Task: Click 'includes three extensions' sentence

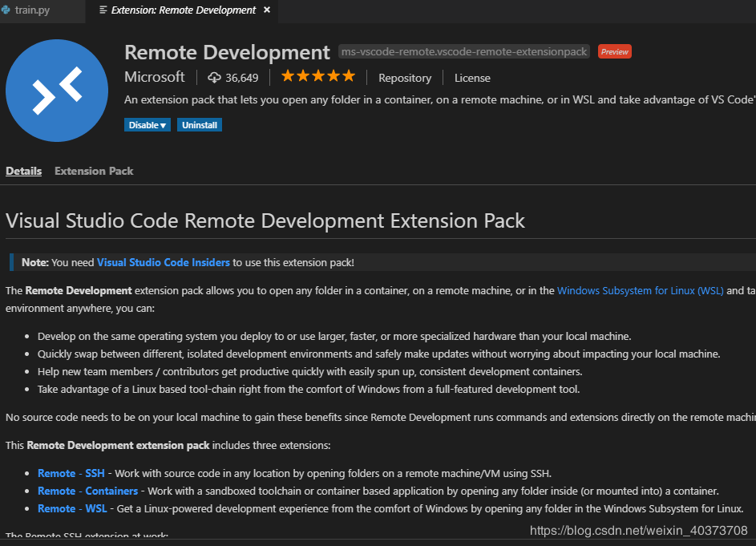Action: point(168,445)
